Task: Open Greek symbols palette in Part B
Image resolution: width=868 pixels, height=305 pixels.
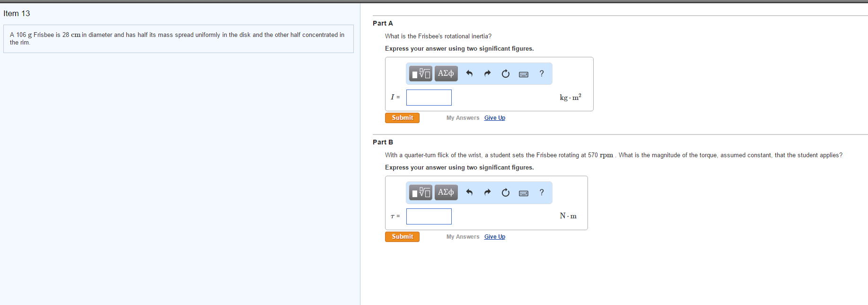Action: [x=446, y=192]
